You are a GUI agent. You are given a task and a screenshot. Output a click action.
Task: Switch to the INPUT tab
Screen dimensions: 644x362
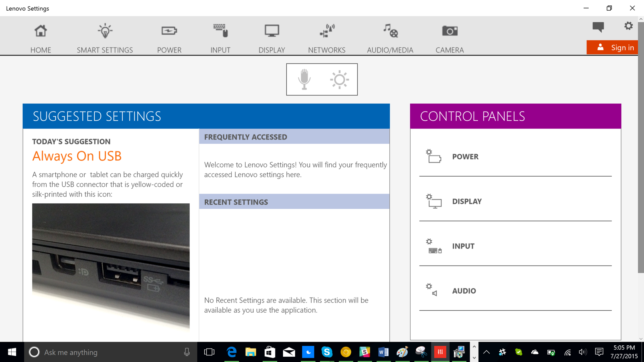pos(220,39)
